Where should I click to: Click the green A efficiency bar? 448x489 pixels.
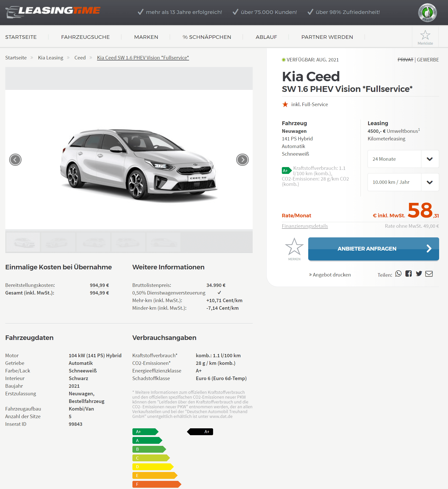point(147,441)
